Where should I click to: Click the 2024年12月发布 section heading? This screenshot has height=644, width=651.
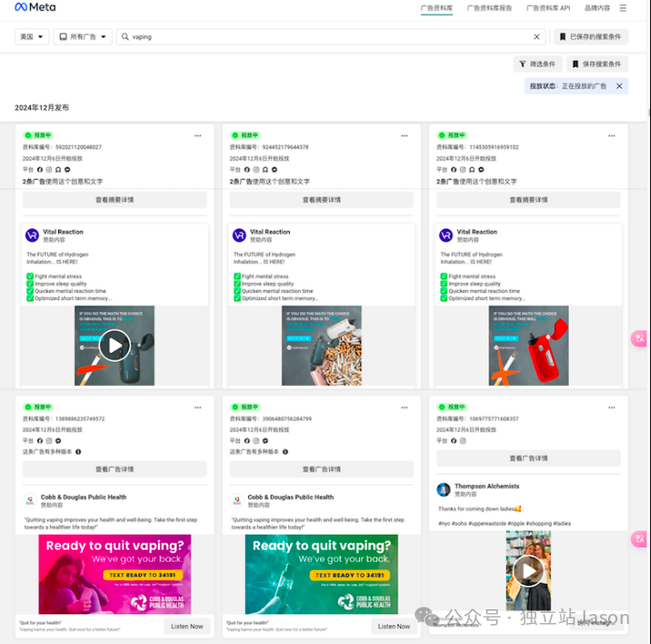(42, 108)
